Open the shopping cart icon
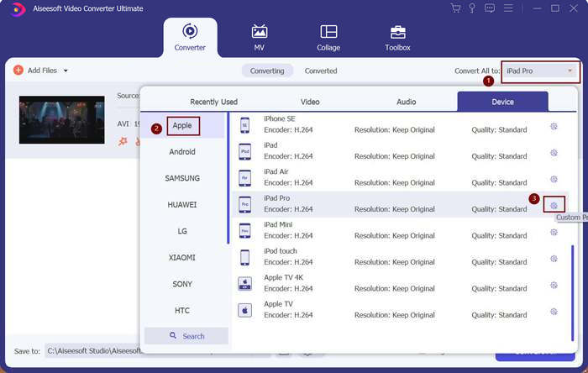 455,8
